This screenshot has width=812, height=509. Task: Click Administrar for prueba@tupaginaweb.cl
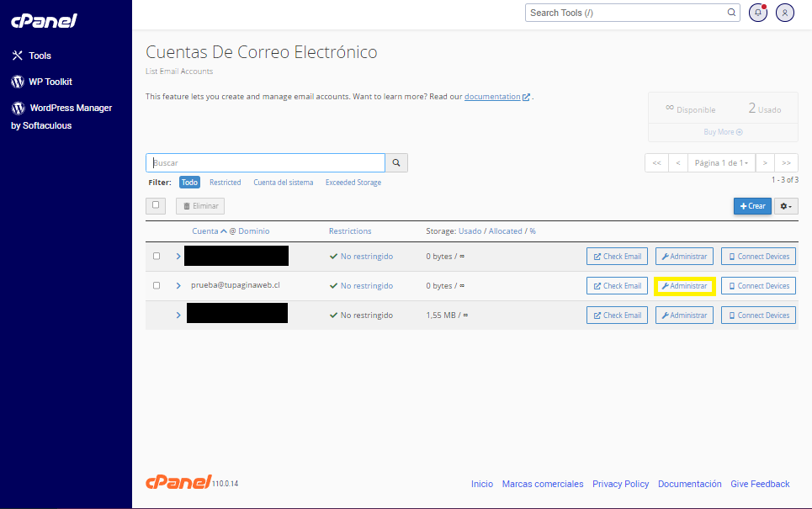(x=684, y=286)
